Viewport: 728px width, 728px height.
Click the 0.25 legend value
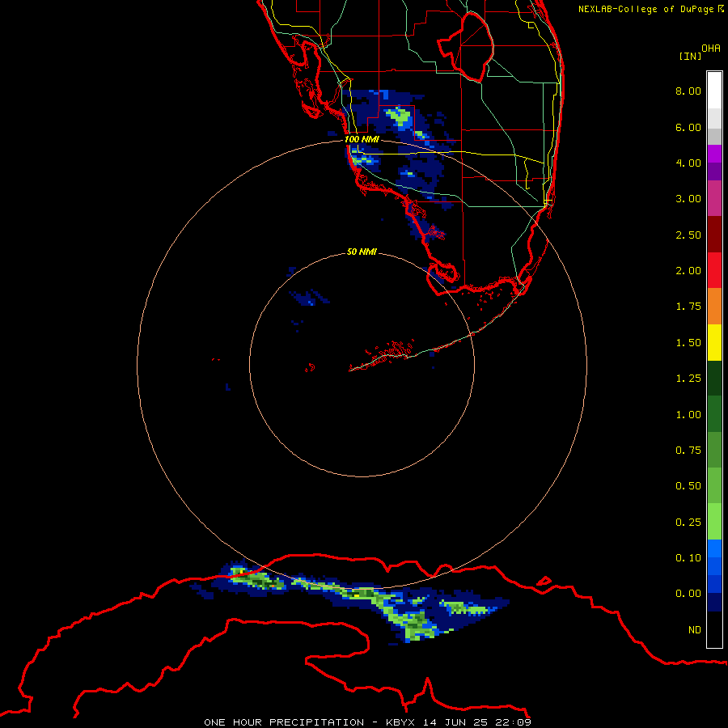(688, 523)
